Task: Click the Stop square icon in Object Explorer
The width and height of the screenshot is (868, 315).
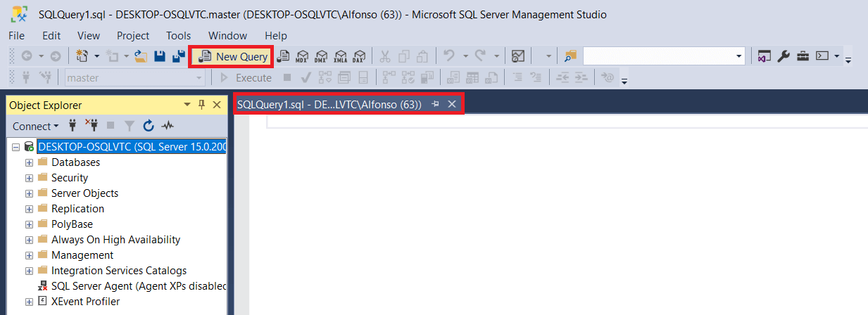Action: pos(111,126)
